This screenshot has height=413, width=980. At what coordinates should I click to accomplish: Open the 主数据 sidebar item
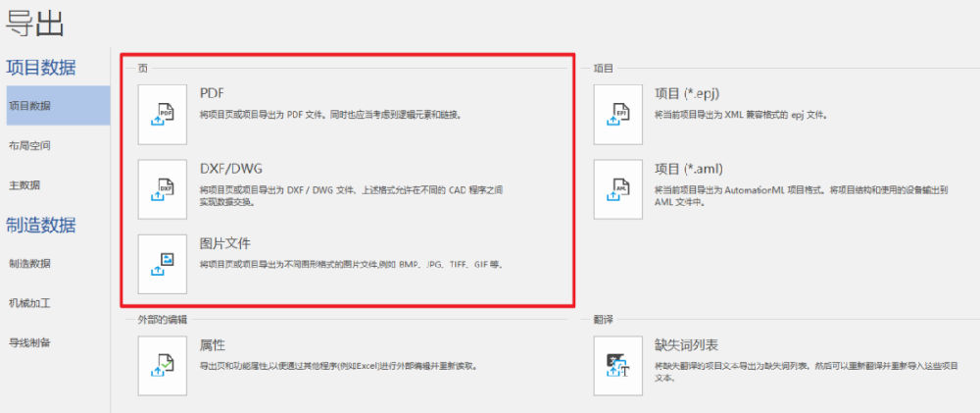click(x=25, y=185)
